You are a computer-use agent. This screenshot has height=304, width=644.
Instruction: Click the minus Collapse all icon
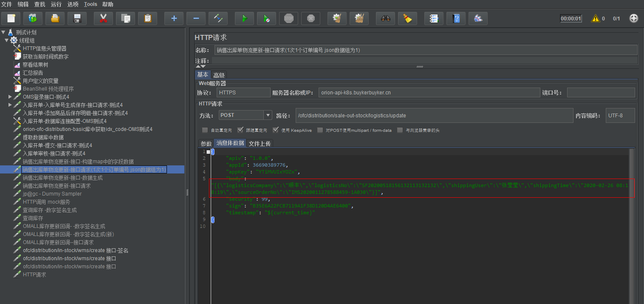point(196,18)
